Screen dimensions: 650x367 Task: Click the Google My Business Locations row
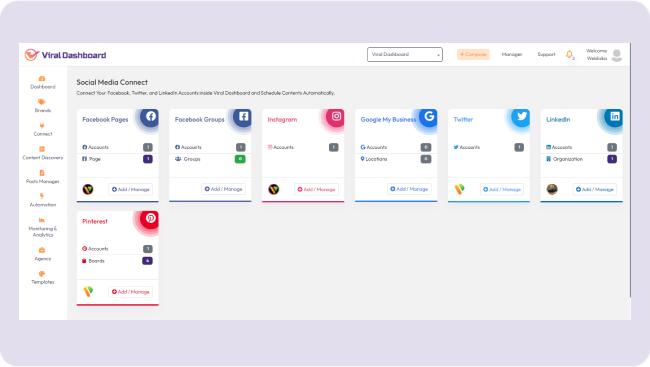click(396, 159)
